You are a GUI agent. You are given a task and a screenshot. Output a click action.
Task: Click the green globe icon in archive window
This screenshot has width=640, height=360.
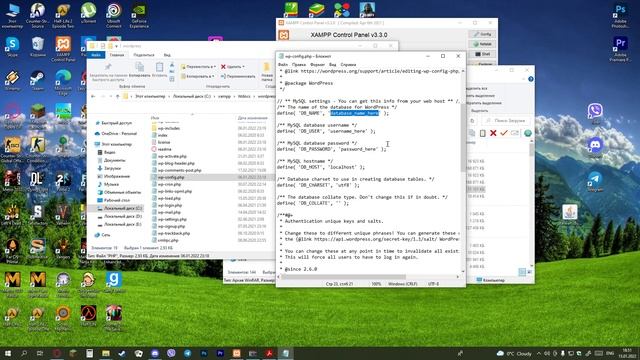pos(527,133)
